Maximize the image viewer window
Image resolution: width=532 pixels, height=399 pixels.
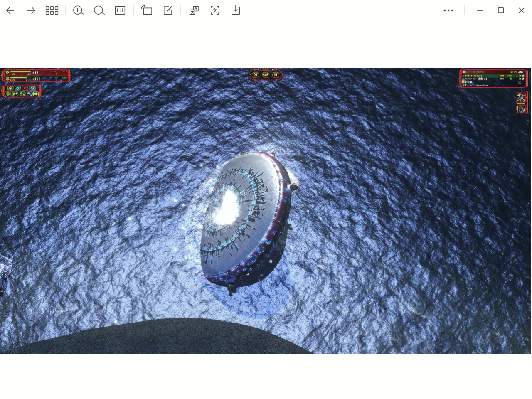click(501, 10)
